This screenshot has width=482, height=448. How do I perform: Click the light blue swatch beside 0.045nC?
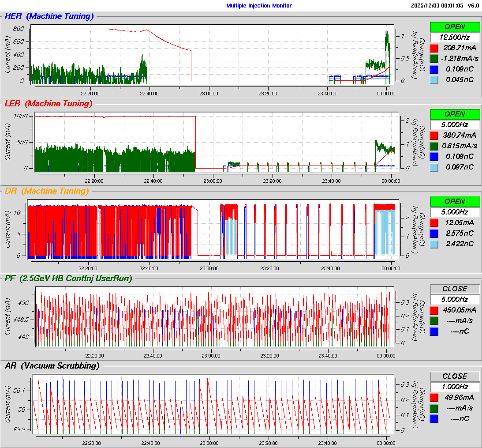tap(434, 79)
